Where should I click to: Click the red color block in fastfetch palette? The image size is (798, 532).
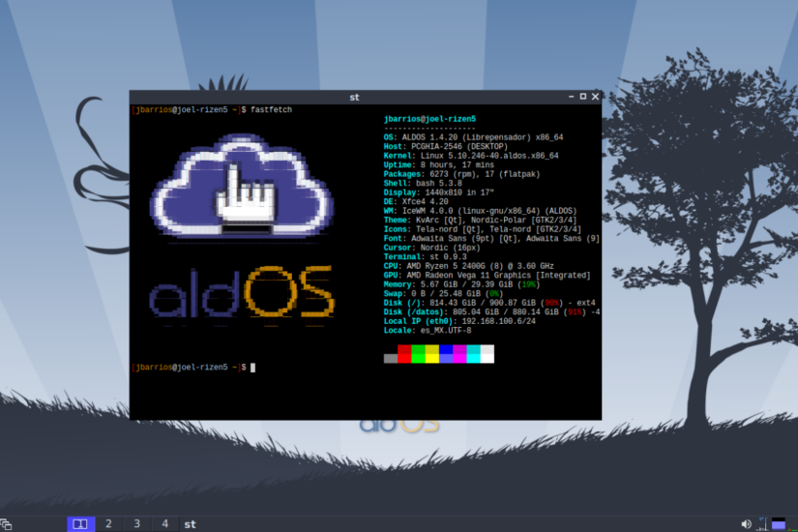[404, 354]
